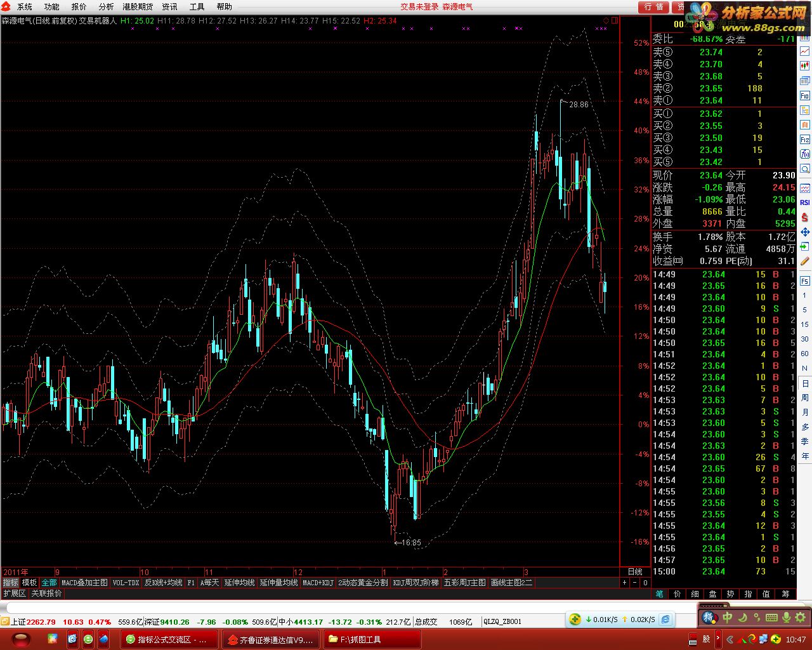Select the pencil drawing tool icon
The image size is (812, 650).
tap(804, 261)
